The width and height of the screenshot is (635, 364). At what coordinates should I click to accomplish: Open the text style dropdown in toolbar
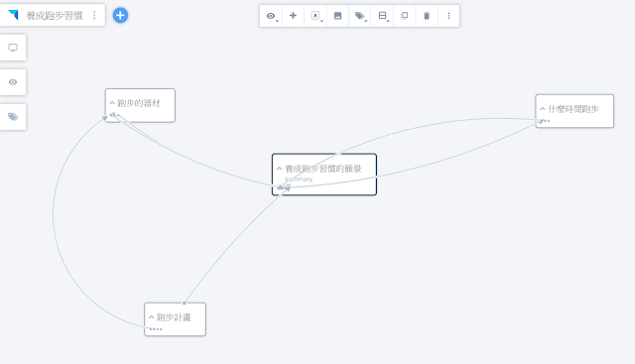(x=316, y=16)
